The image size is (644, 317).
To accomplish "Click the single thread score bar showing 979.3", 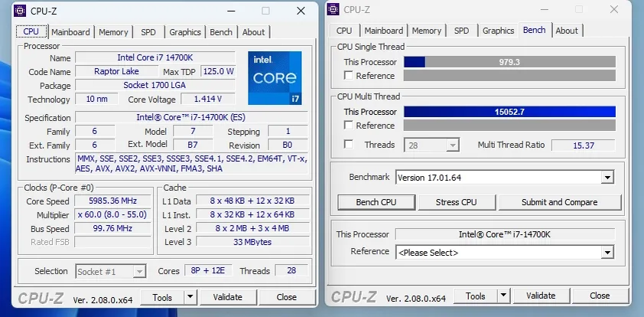I will pos(509,62).
